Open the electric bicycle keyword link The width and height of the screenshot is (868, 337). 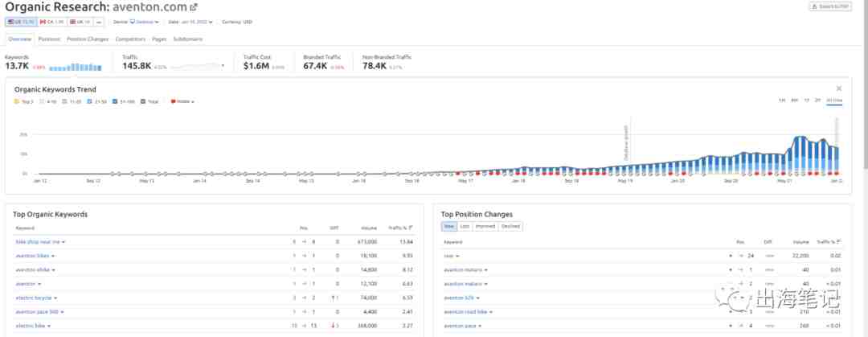tap(34, 298)
